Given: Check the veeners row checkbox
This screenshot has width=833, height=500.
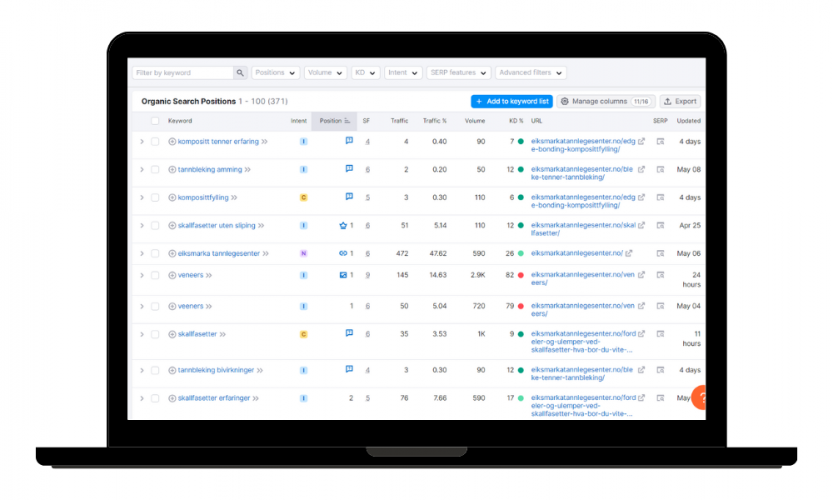Looking at the screenshot, I should (155, 306).
